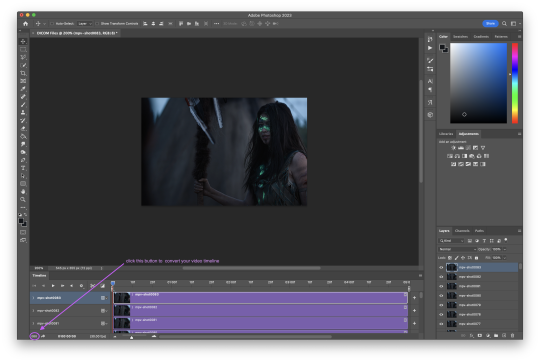Image resolution: width=540 pixels, height=362 pixels.
Task: Click the hue slider in Color panel
Action: coord(515,83)
